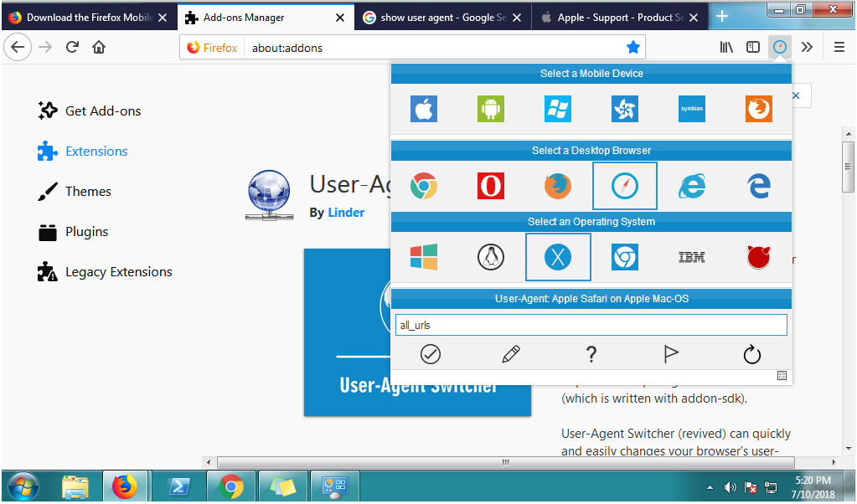Click the Firefox site identity label
This screenshot has height=504, width=857.
212,48
